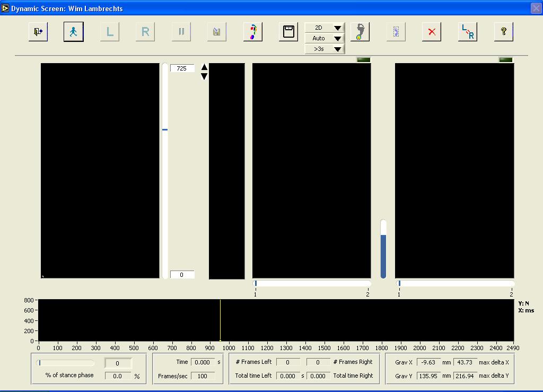Click the LabVIEW run icon in title bar
Image resolution: width=543 pixels, height=392 pixels.
click(x=5, y=8)
